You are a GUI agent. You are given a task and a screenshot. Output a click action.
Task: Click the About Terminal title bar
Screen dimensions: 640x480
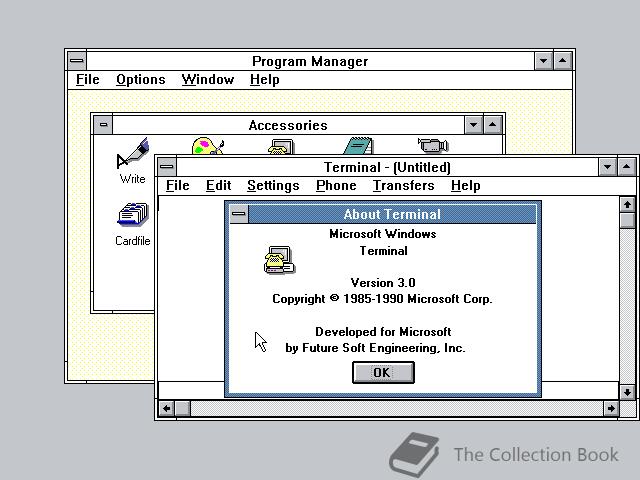392,214
